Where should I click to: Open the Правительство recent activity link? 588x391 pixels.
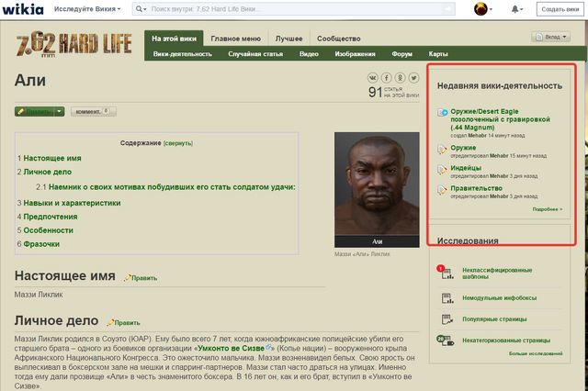coord(476,188)
